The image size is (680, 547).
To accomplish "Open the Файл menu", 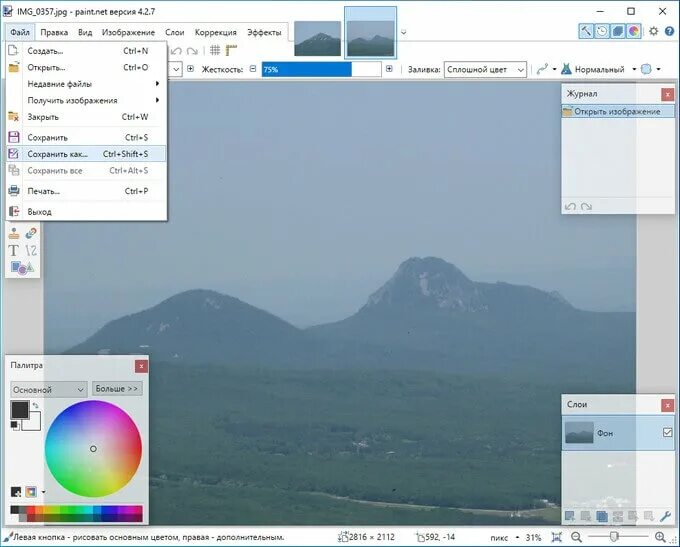I will [x=20, y=32].
